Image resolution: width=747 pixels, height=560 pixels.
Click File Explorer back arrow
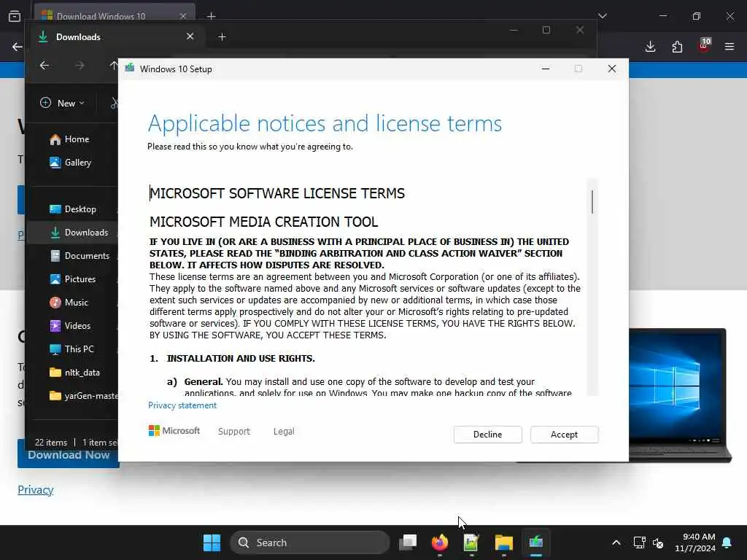point(44,65)
